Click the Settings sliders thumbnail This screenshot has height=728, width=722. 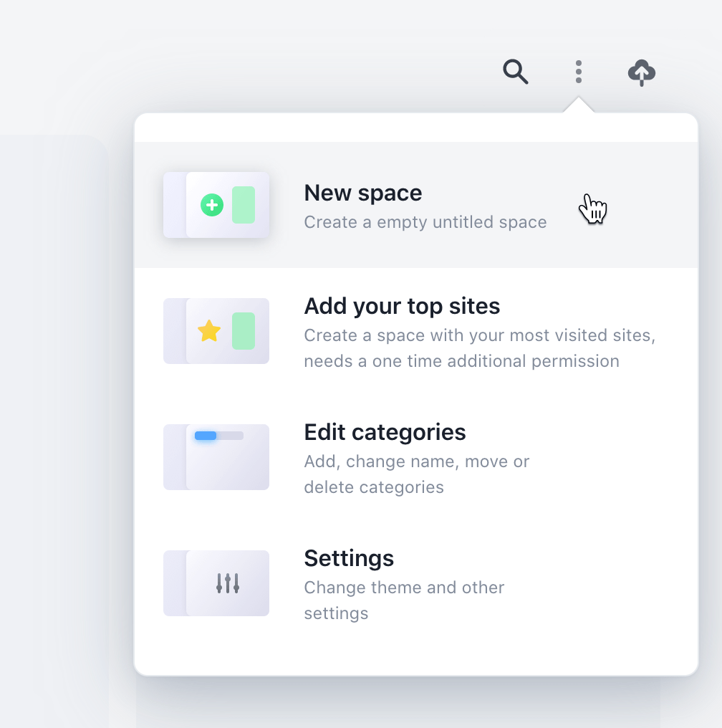coord(216,583)
